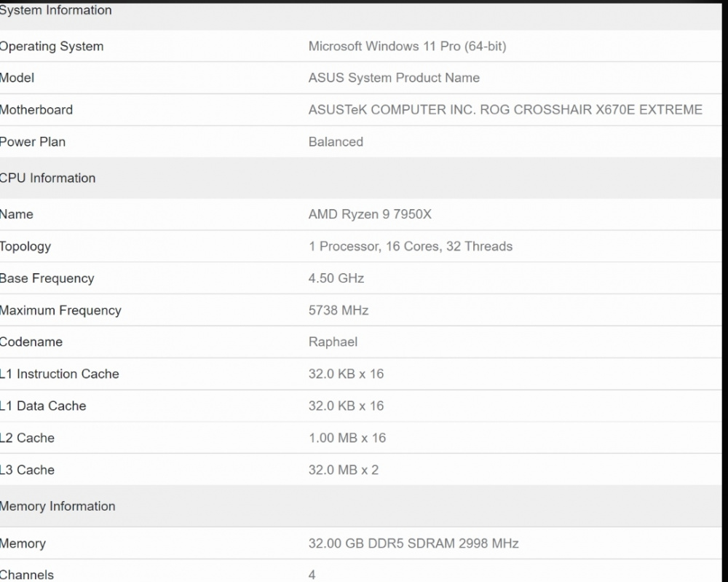Click the 4.50 GHz value
This screenshot has height=582, width=728.
(x=336, y=278)
